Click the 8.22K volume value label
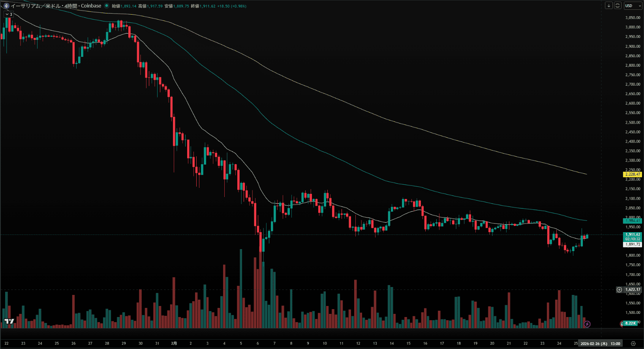The height and width of the screenshot is (349, 644). pyautogui.click(x=631, y=323)
